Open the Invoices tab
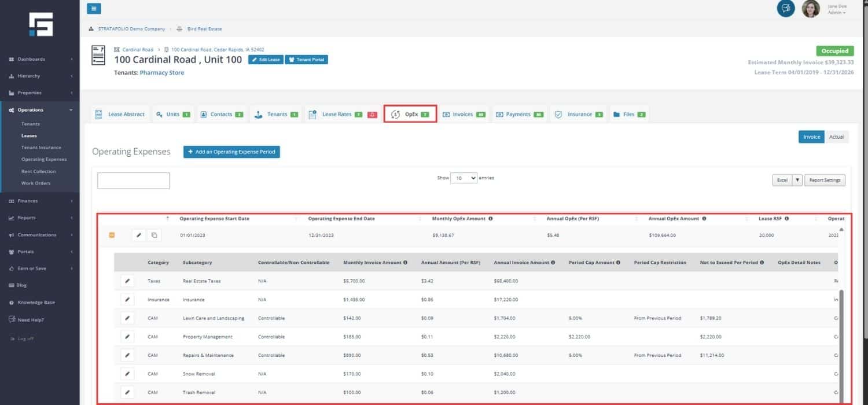The image size is (868, 405). click(464, 115)
